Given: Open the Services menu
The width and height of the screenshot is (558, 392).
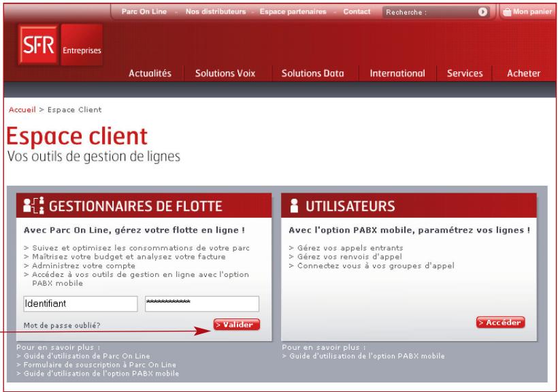Looking at the screenshot, I should coord(465,73).
